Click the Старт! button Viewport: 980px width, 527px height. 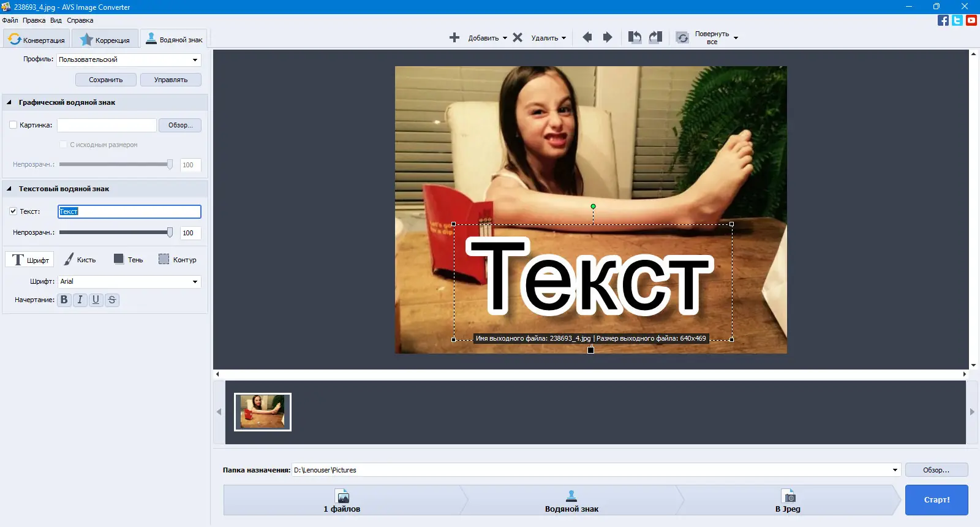tap(937, 500)
